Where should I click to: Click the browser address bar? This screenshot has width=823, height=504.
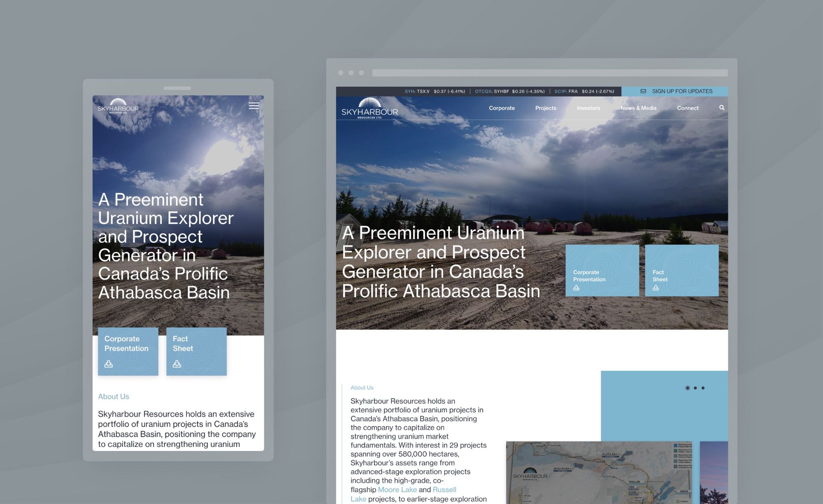pos(550,73)
